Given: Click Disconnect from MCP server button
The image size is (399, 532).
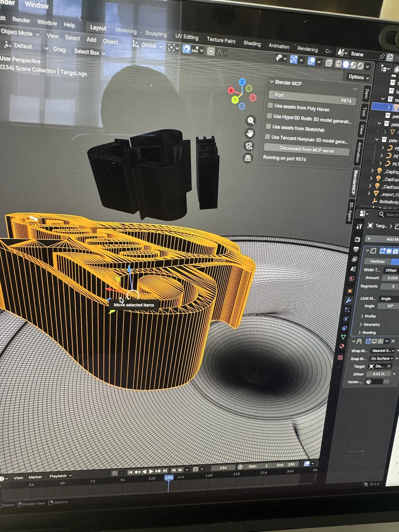Looking at the screenshot, I should pos(306,149).
